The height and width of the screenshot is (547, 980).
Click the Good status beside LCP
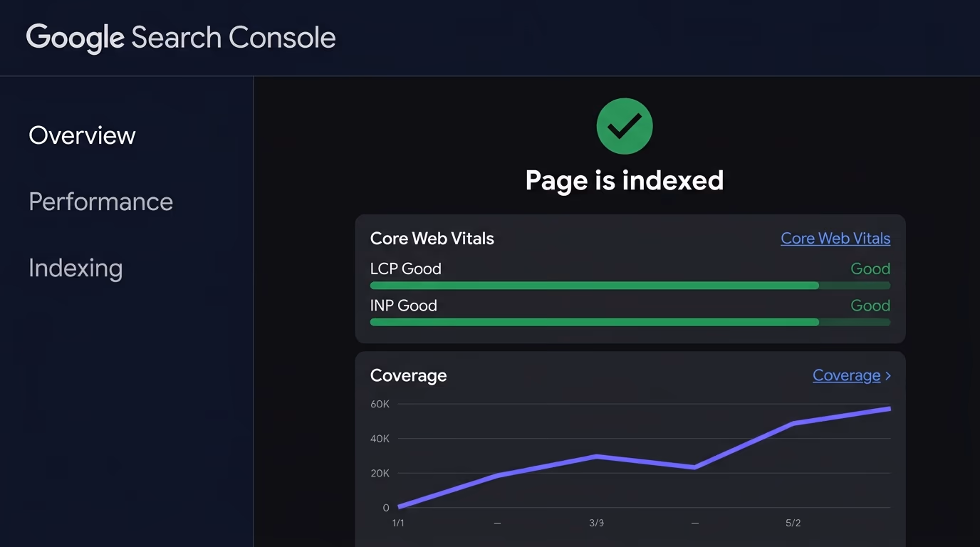point(870,269)
